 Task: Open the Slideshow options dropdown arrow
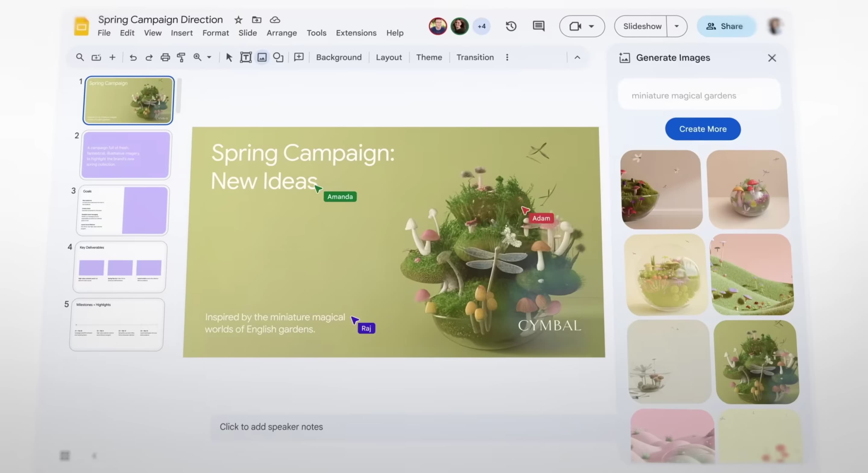(677, 26)
